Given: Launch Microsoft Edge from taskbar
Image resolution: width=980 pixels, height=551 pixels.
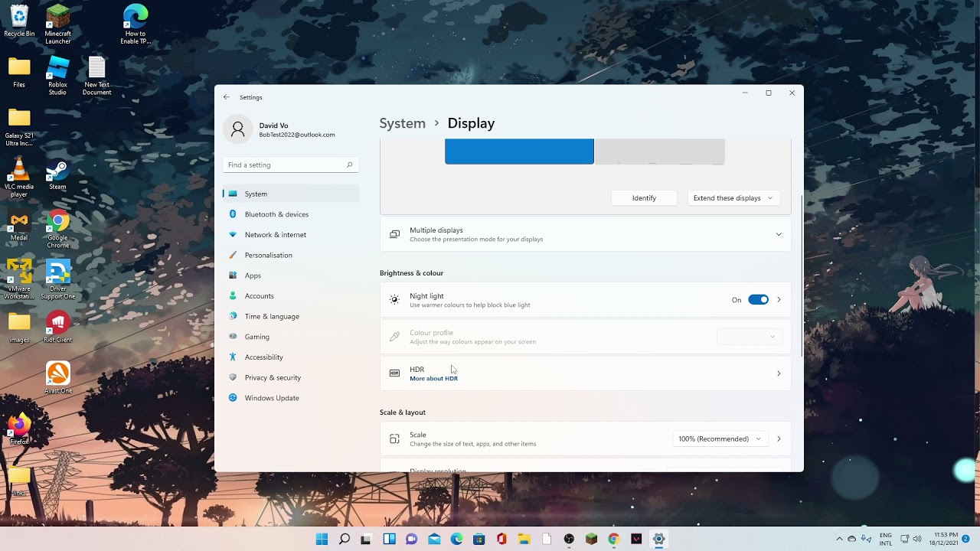Looking at the screenshot, I should 456,539.
